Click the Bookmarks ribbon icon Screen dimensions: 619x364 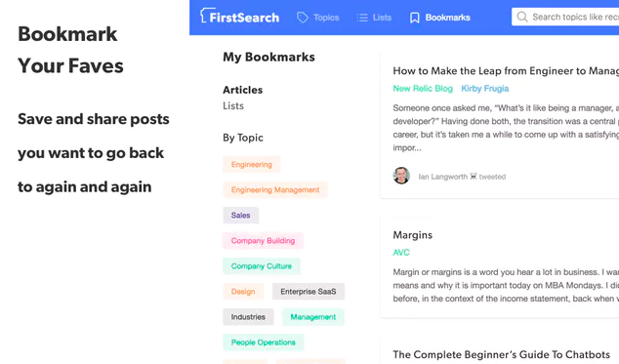(x=415, y=18)
